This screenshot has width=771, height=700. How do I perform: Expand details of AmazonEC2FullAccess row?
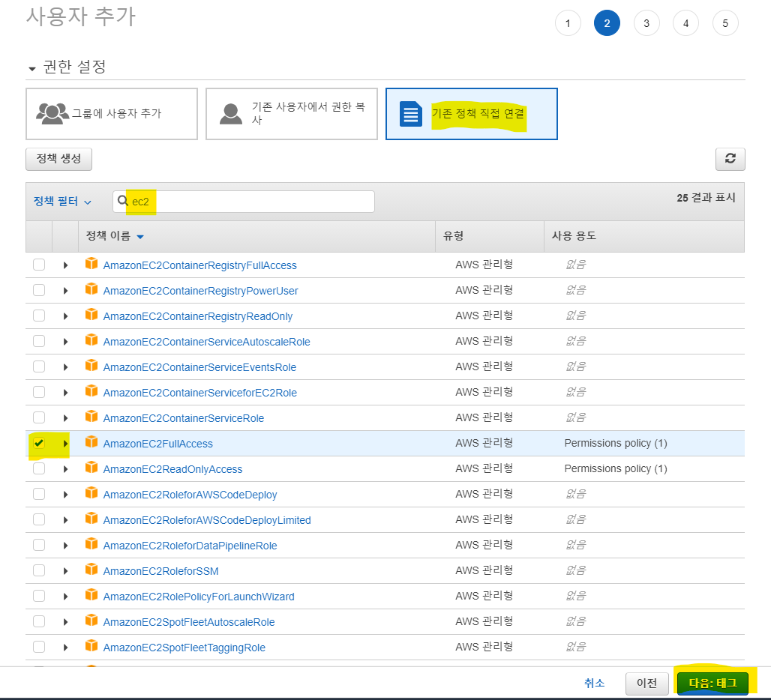coord(65,444)
